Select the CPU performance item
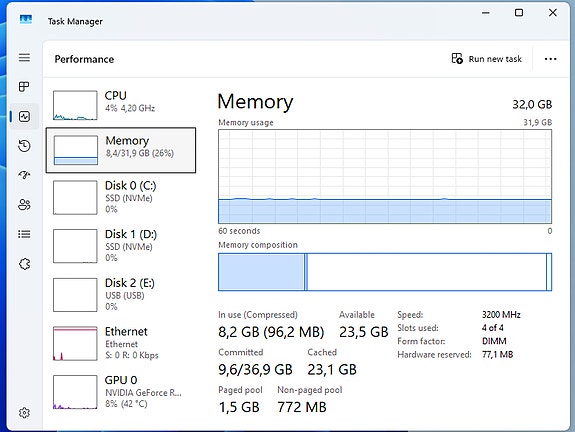Screen dimensions: 575x432 (121, 105)
